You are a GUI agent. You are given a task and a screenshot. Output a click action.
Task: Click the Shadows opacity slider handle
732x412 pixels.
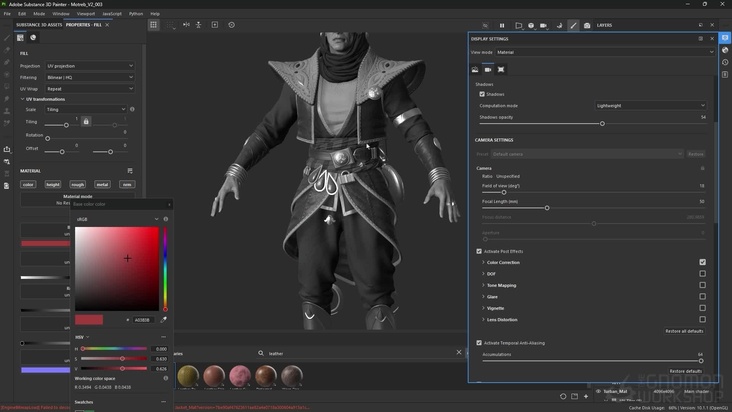pos(602,124)
